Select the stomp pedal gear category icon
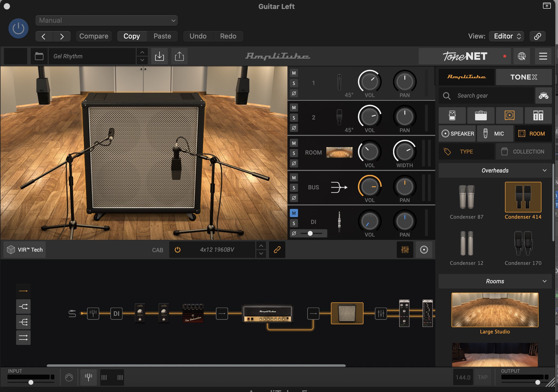The height and width of the screenshot is (392, 558). pyautogui.click(x=452, y=116)
